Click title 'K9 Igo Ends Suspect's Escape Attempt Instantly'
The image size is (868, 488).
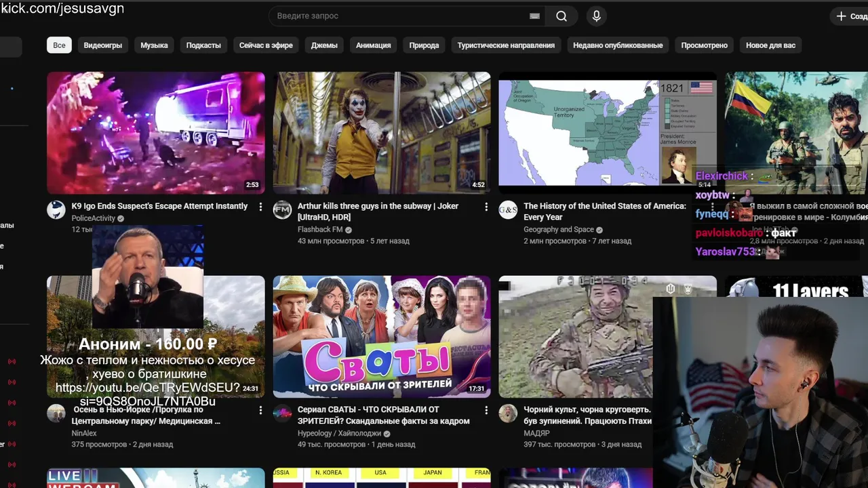tap(160, 206)
